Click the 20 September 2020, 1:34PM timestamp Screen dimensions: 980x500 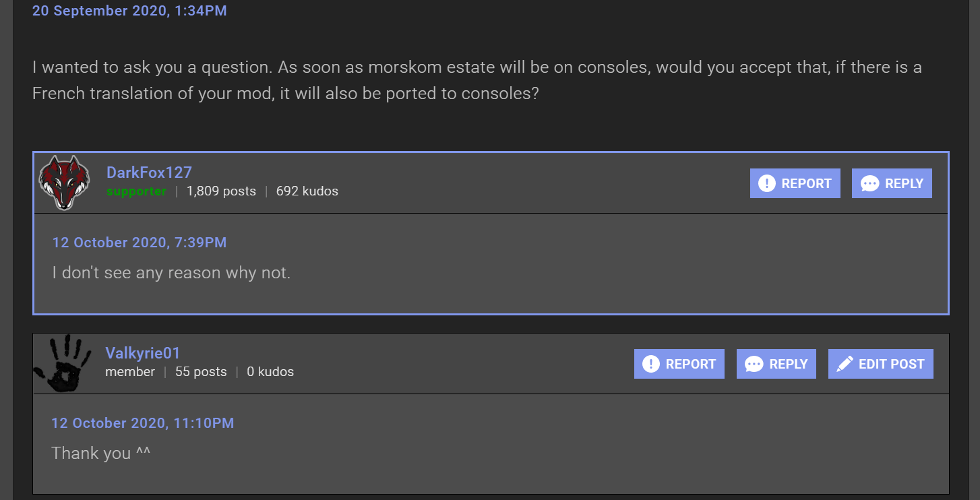[129, 11]
